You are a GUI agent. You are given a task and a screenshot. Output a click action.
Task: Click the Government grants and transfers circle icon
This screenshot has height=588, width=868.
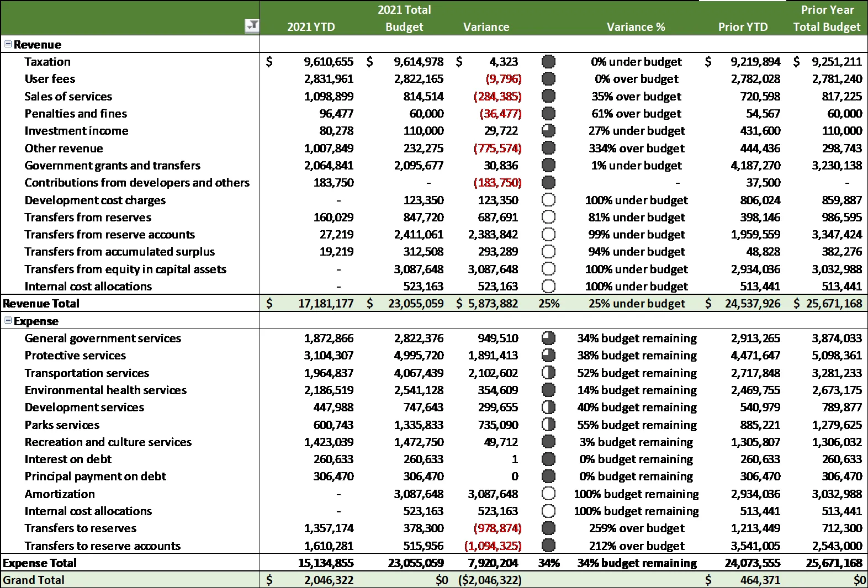pyautogui.click(x=548, y=165)
